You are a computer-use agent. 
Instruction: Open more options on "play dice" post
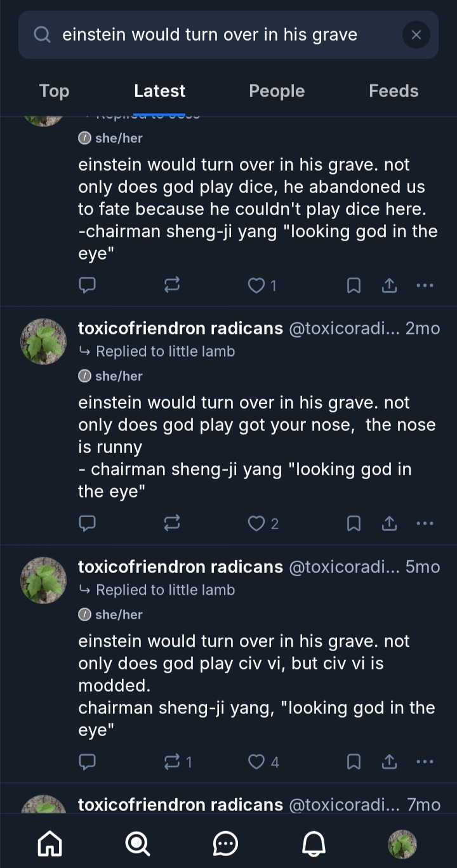tap(425, 286)
